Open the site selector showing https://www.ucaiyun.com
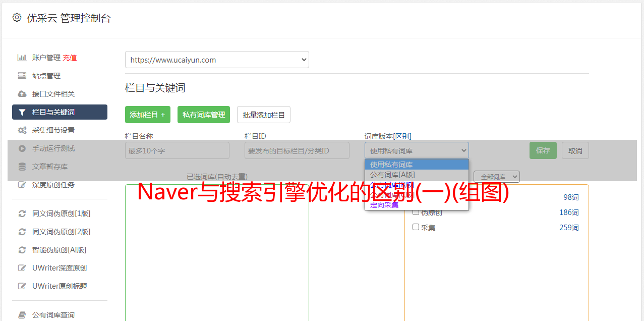This screenshot has width=644, height=321. click(217, 60)
